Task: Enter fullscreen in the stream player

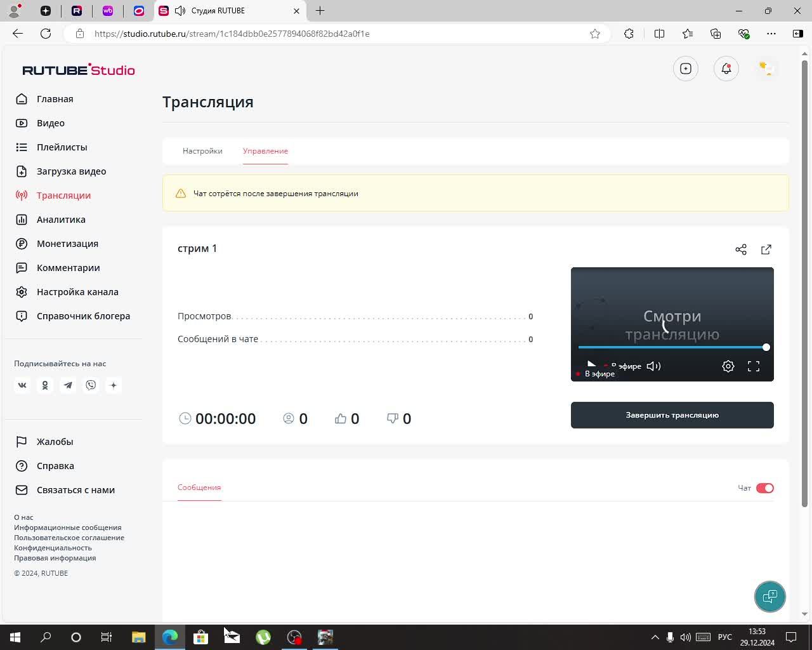Action: 754,366
